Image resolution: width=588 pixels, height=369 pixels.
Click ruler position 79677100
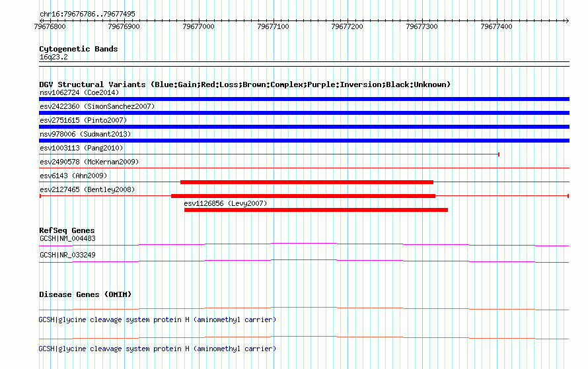(x=274, y=26)
